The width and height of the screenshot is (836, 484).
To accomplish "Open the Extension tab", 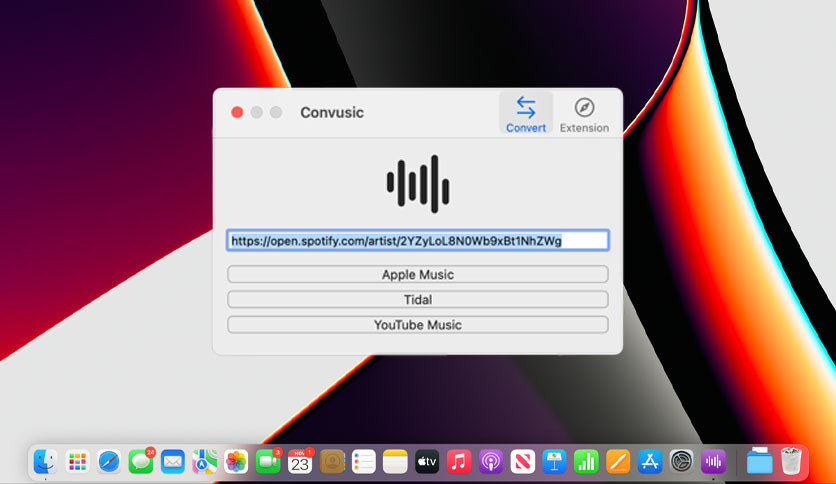I will 584,114.
